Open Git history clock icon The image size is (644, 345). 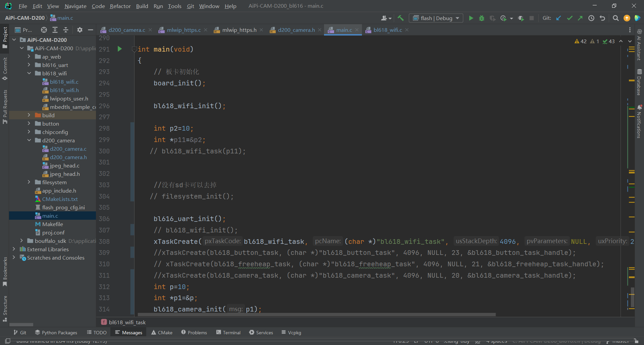[591, 18]
